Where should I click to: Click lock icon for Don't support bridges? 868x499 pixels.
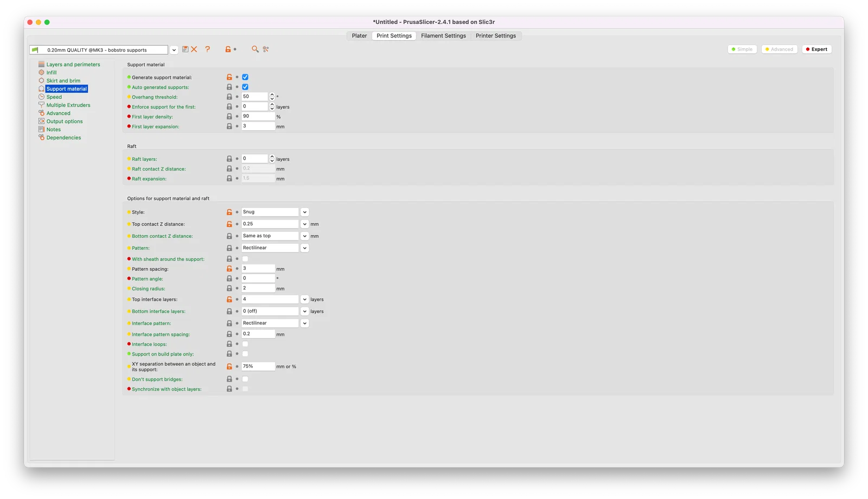click(x=229, y=379)
